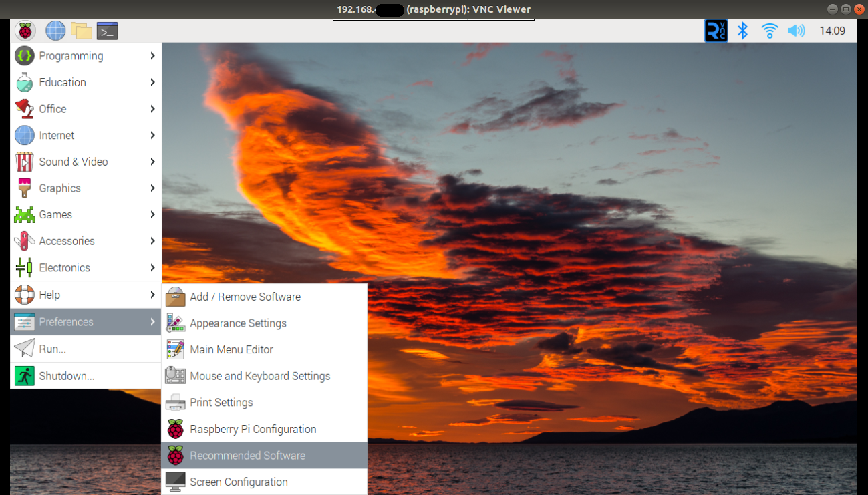The height and width of the screenshot is (495, 868).
Task: Choose Shutdown... from the menu
Action: (x=86, y=376)
